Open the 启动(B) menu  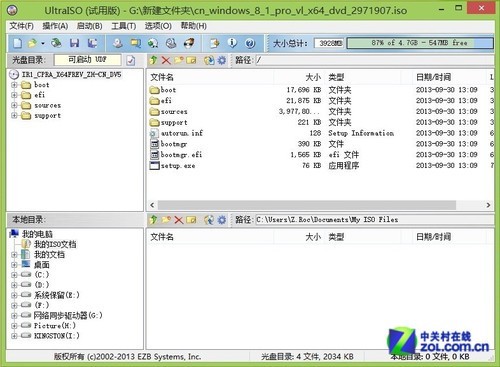(89, 26)
